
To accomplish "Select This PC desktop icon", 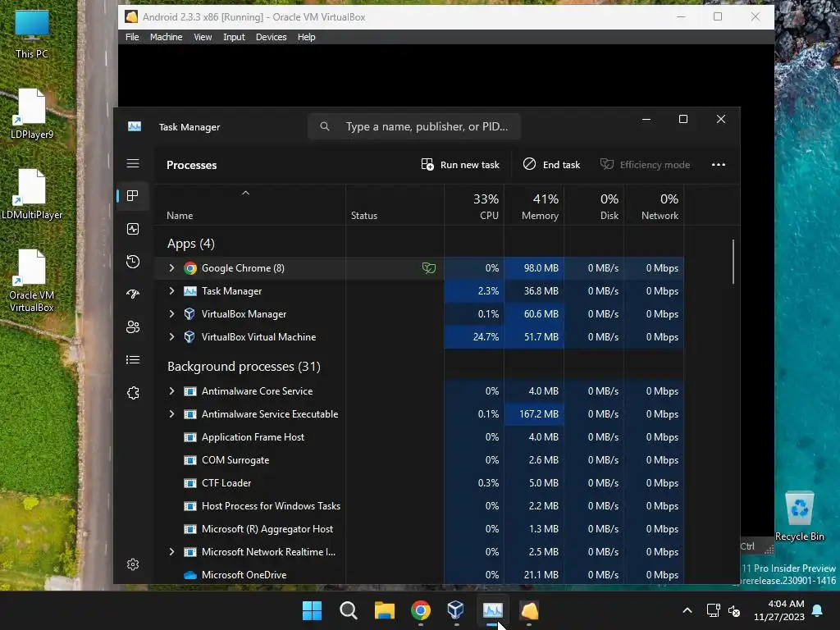I will pos(32,34).
